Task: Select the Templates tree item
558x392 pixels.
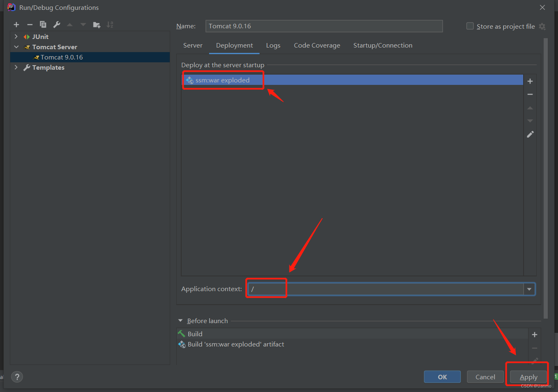Action: 48,68
